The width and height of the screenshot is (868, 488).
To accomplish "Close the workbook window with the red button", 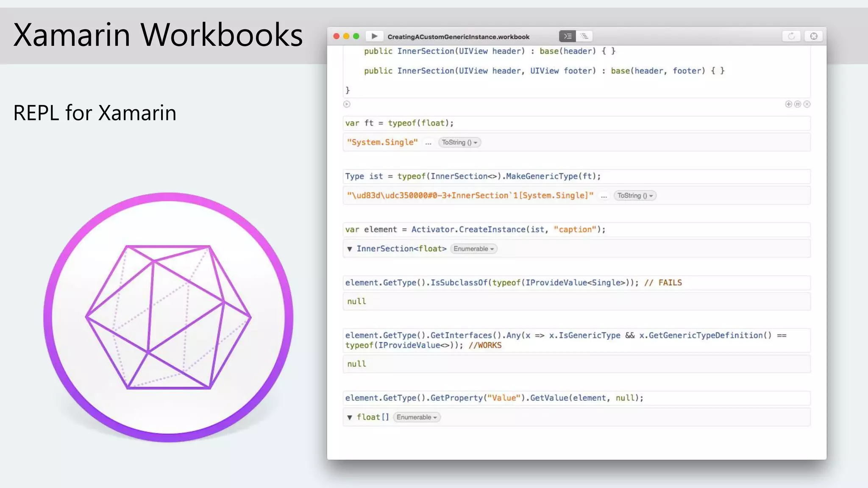I will [337, 36].
